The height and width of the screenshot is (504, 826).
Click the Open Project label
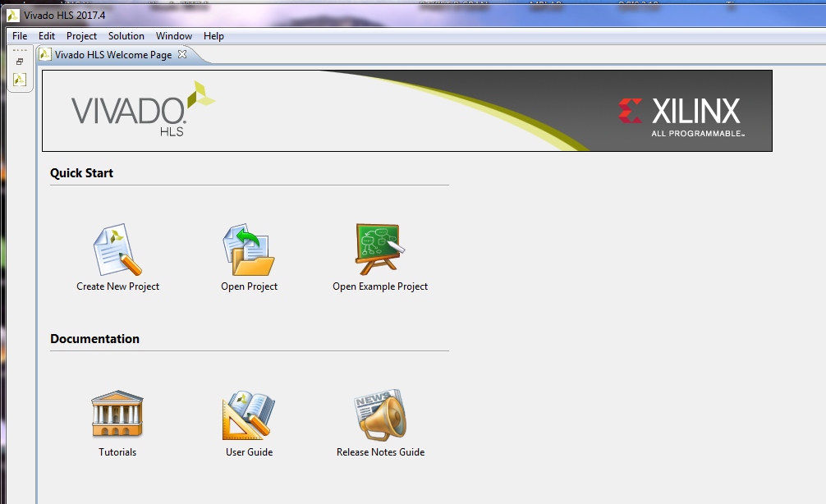tap(249, 286)
